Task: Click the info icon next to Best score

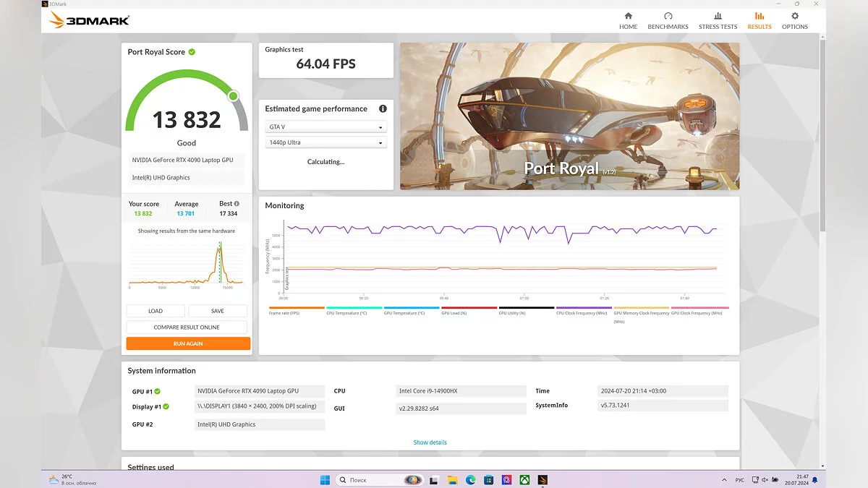Action: coord(237,204)
